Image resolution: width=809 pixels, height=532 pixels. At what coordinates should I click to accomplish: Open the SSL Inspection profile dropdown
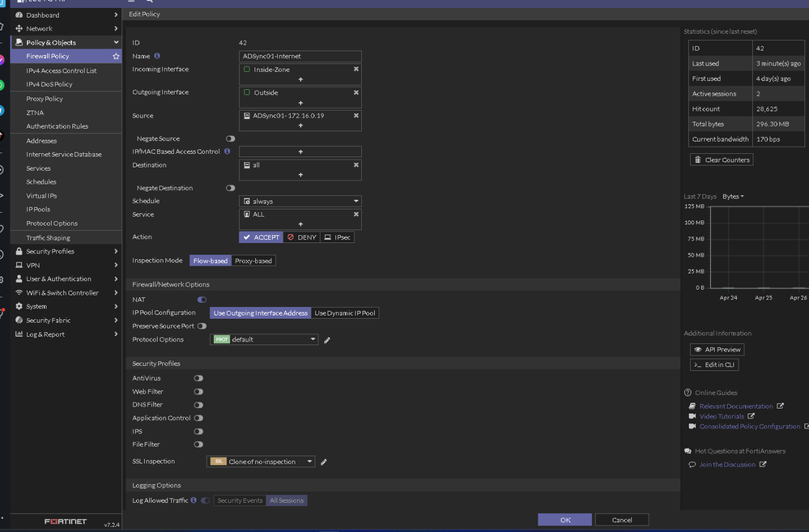click(261, 462)
